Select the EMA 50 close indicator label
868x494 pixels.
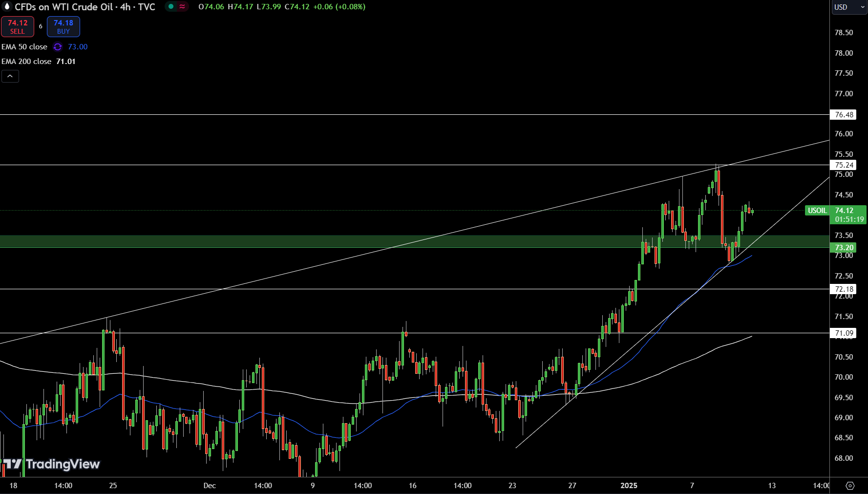point(24,47)
